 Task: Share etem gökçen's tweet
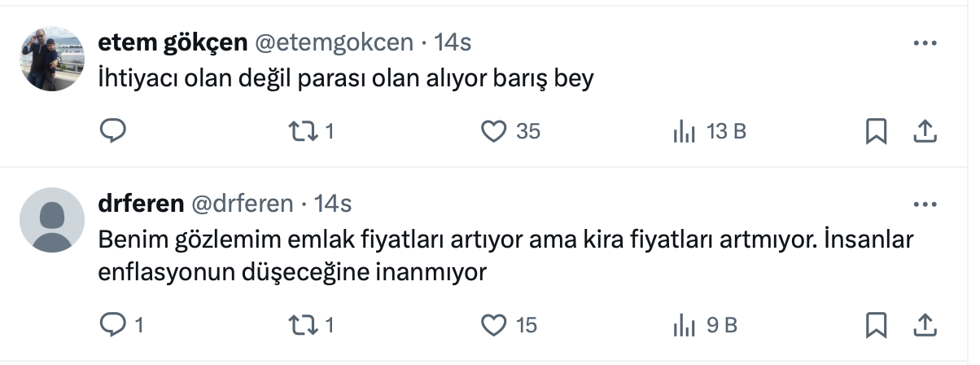pyautogui.click(x=925, y=131)
